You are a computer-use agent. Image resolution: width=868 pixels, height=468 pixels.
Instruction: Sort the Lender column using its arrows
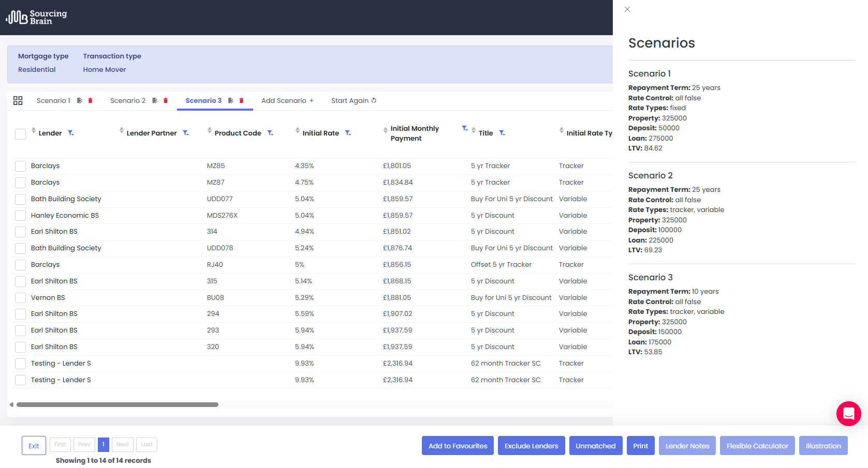pos(33,132)
